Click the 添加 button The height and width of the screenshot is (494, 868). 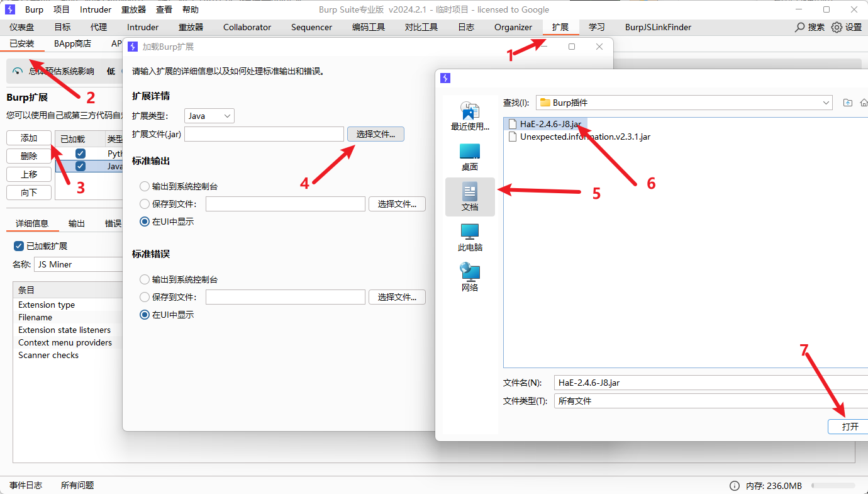[29, 138]
